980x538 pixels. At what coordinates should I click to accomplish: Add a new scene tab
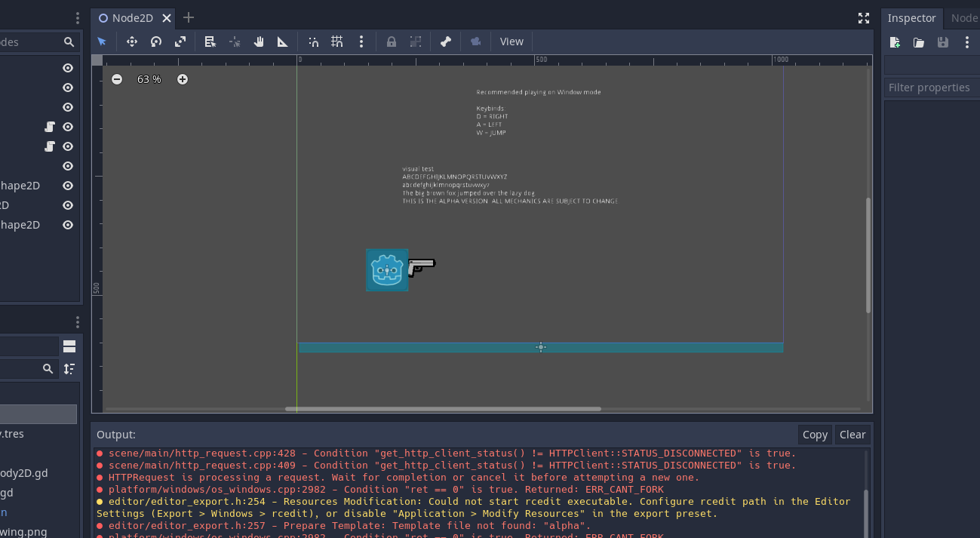pos(189,18)
